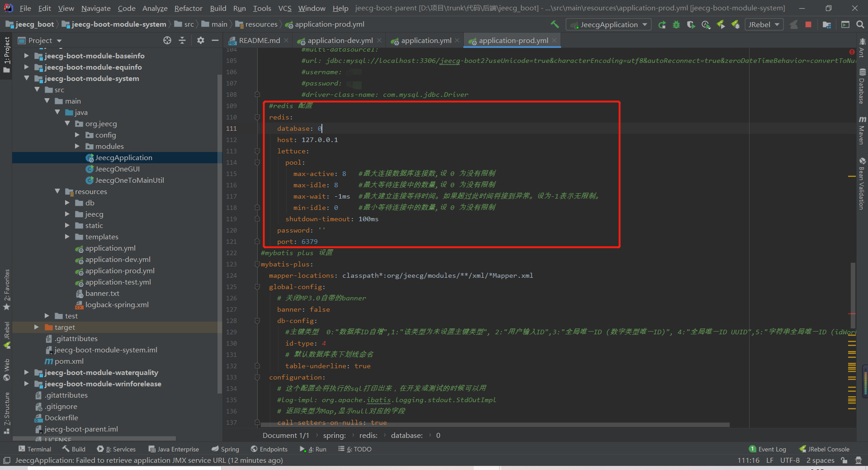Image resolution: width=868 pixels, height=470 pixels.
Task: Click the editor horizontal scrollbar
Action: (x=495, y=425)
